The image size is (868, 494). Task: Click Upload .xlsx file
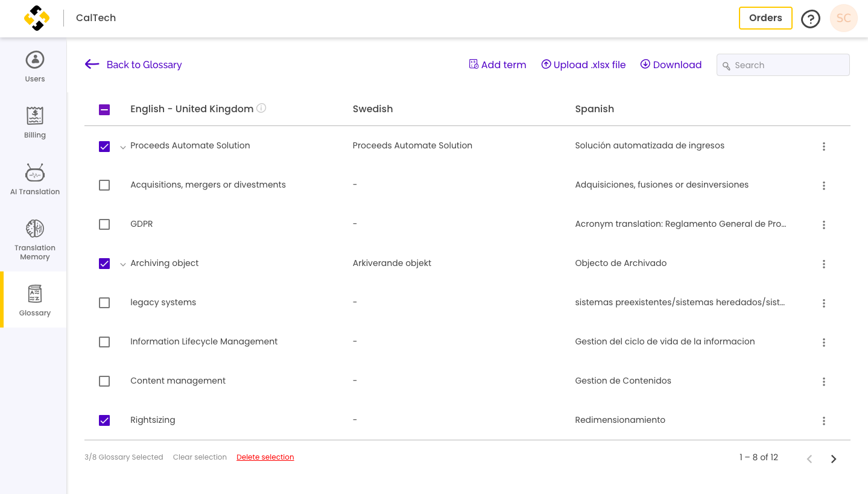pyautogui.click(x=583, y=65)
